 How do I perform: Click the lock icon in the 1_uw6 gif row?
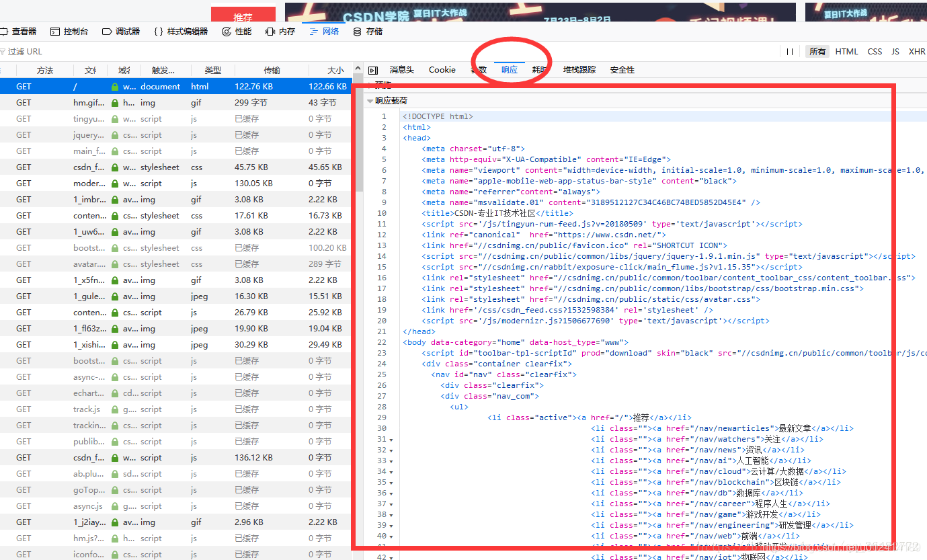[x=115, y=232]
